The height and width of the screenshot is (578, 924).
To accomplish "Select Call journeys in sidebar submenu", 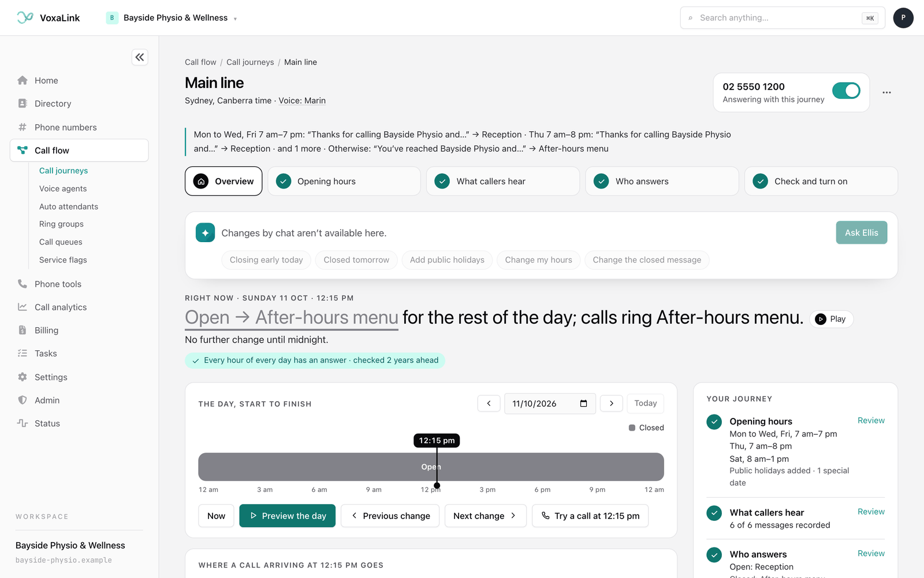I will 64,171.
